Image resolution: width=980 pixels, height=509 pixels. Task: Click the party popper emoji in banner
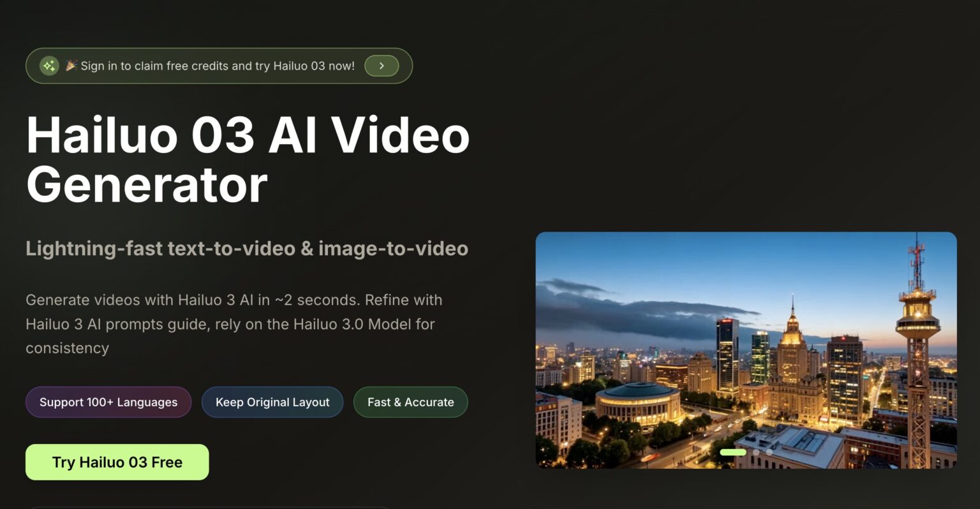tap(71, 65)
